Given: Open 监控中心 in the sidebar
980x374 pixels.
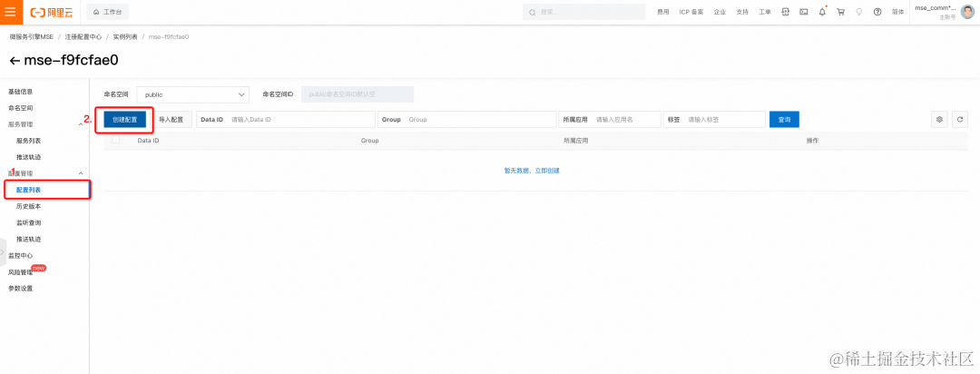Looking at the screenshot, I should 21,256.
